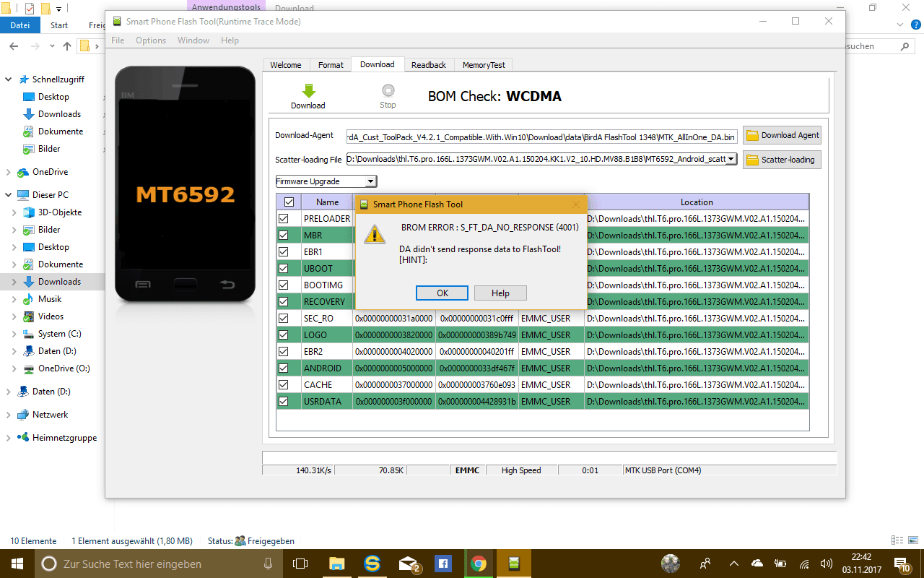924x578 pixels.
Task: Click OK in the BROM error dialog
Action: pyautogui.click(x=443, y=293)
